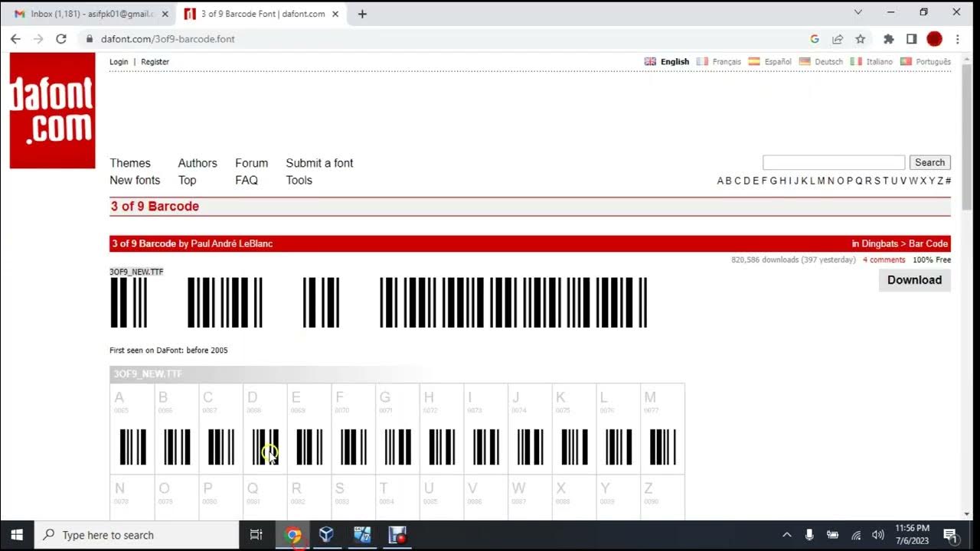Open the Dingbats category link
Image resolution: width=980 pixels, height=551 pixels.
pos(880,243)
